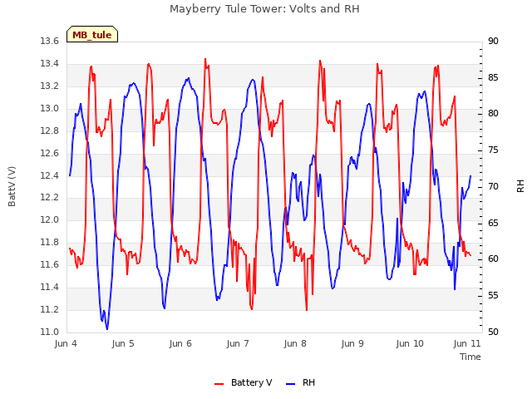Click the Time axis label
Image resolution: width=532 pixels, height=399 pixels.
pyautogui.click(x=470, y=357)
